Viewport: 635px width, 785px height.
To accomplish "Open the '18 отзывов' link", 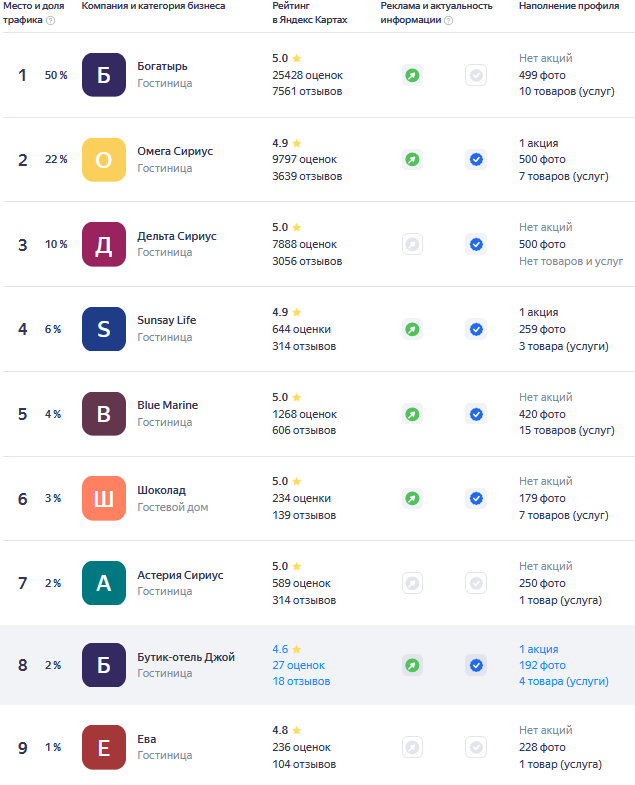I will (301, 681).
